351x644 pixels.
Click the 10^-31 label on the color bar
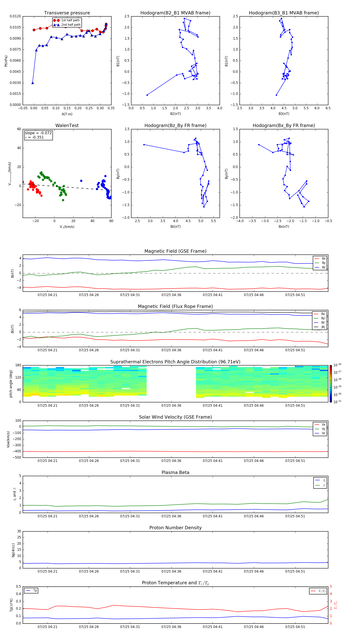[x=337, y=402]
